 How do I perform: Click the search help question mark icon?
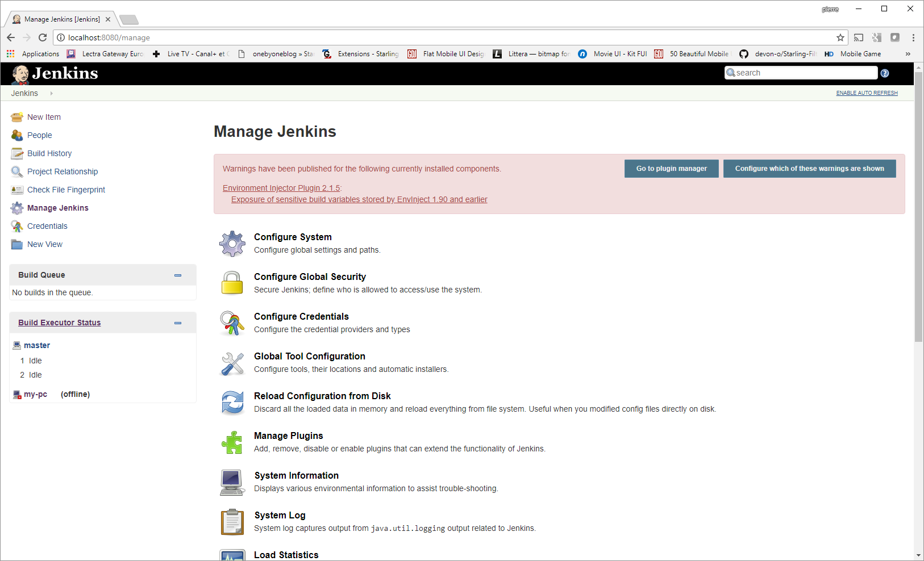pyautogui.click(x=885, y=73)
